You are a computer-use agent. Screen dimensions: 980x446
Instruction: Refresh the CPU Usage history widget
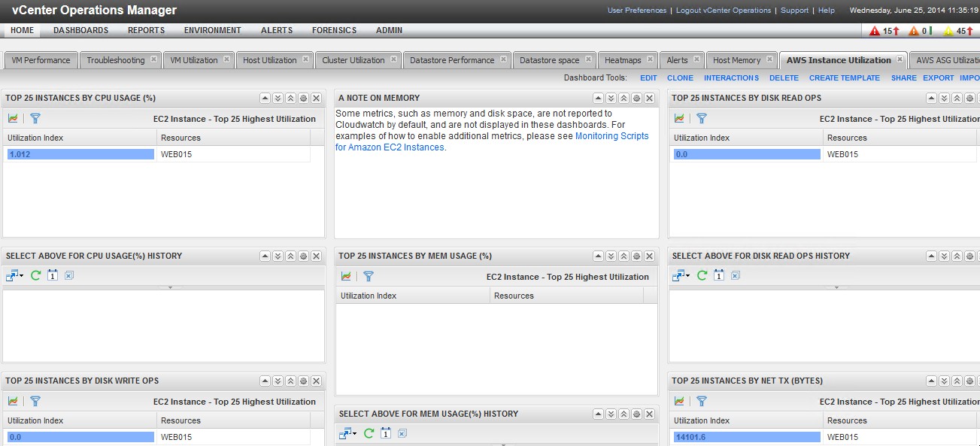point(35,275)
